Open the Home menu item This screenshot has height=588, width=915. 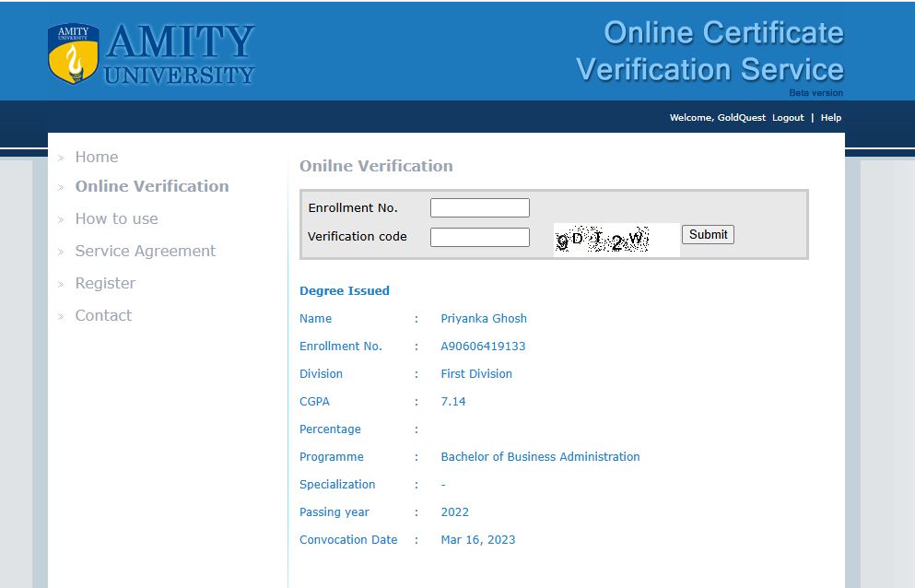[96, 157]
